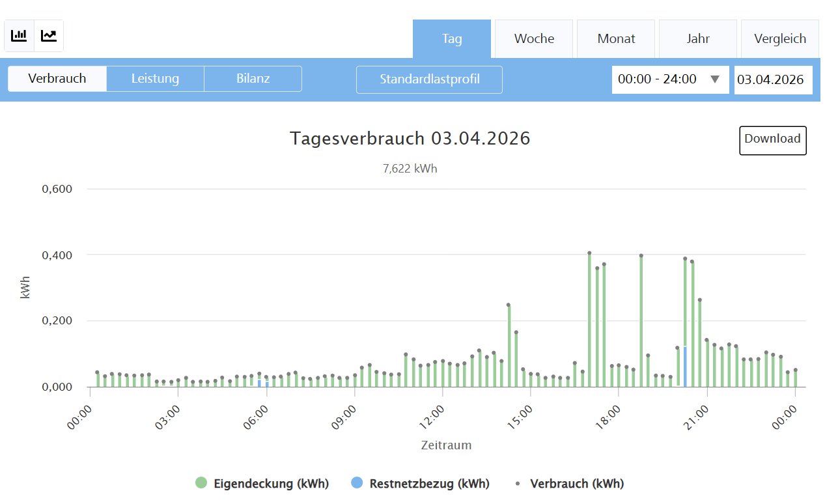This screenshot has height=504, width=825.
Task: Open the Jahr tab
Action: (698, 39)
